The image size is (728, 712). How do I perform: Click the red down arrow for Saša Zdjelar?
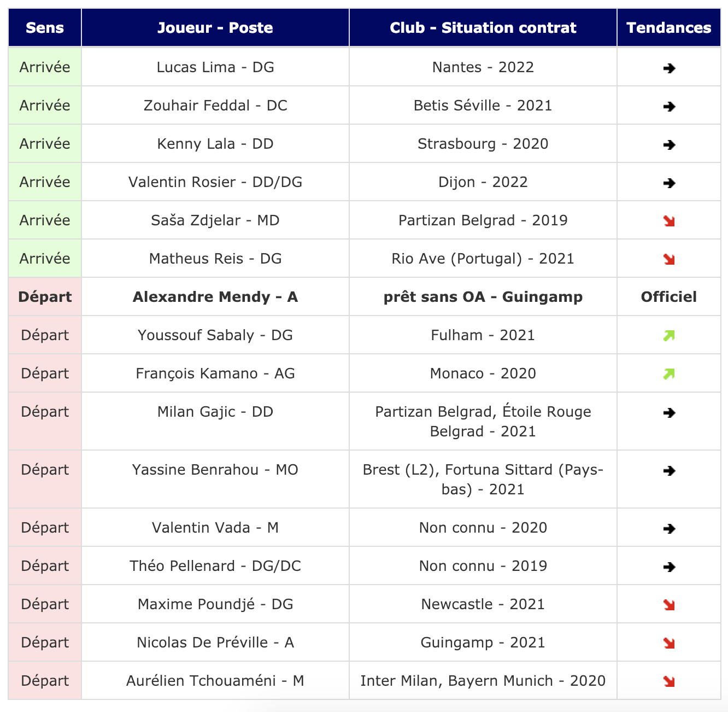(669, 221)
